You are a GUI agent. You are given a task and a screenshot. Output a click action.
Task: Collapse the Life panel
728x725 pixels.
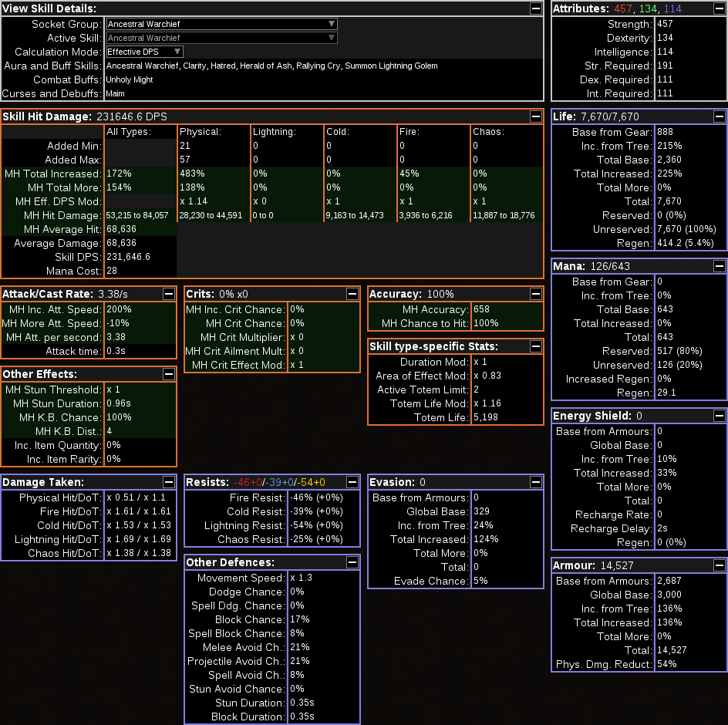point(719,116)
